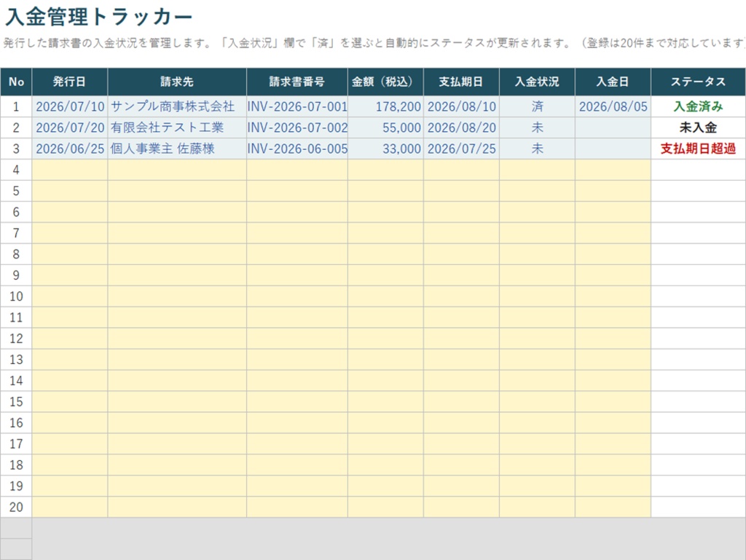Click the issue date 2026/07/20 cell
The height and width of the screenshot is (560, 746).
tap(69, 128)
